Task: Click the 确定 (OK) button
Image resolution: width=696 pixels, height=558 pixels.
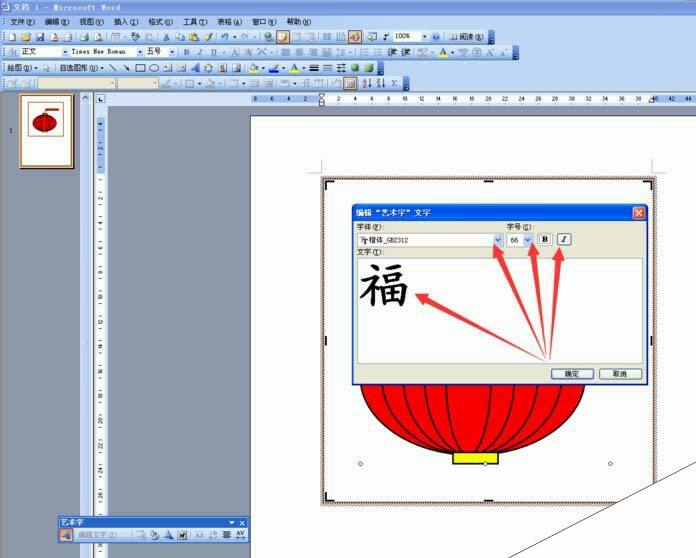Action: point(572,374)
